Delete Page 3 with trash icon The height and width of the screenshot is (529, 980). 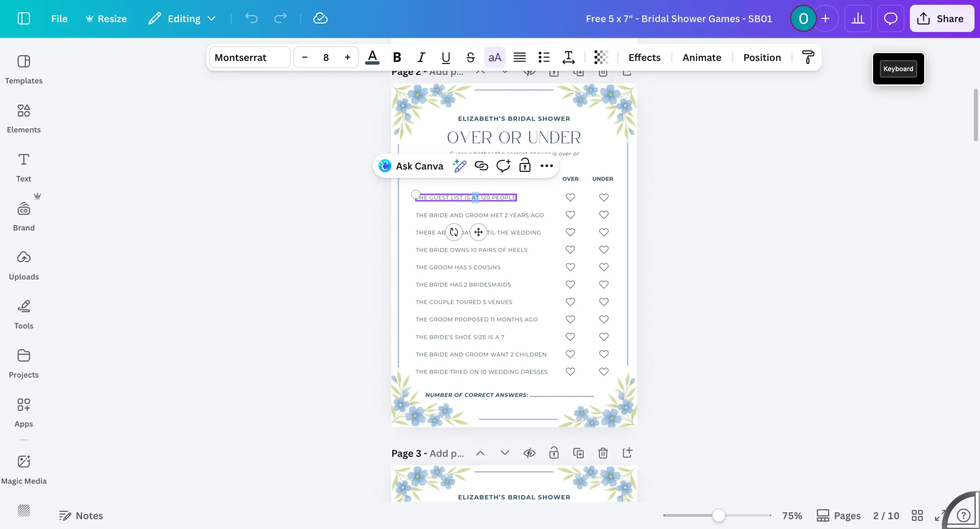(603, 453)
